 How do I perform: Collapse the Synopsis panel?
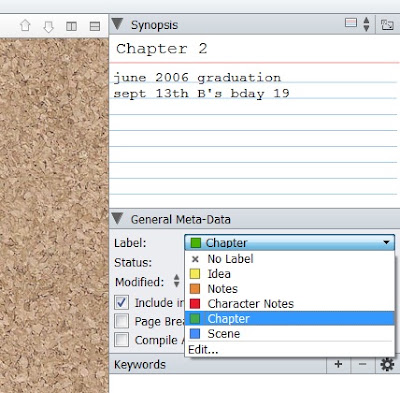coord(117,24)
